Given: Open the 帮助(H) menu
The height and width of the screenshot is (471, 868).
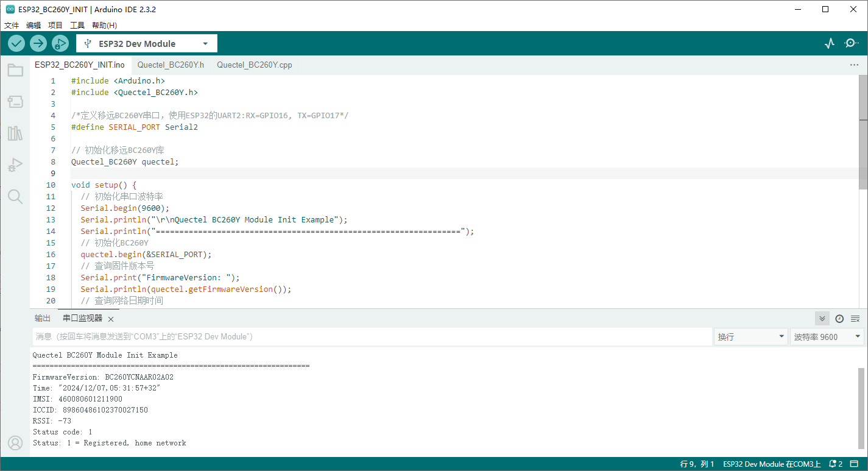Looking at the screenshot, I should 104,25.
